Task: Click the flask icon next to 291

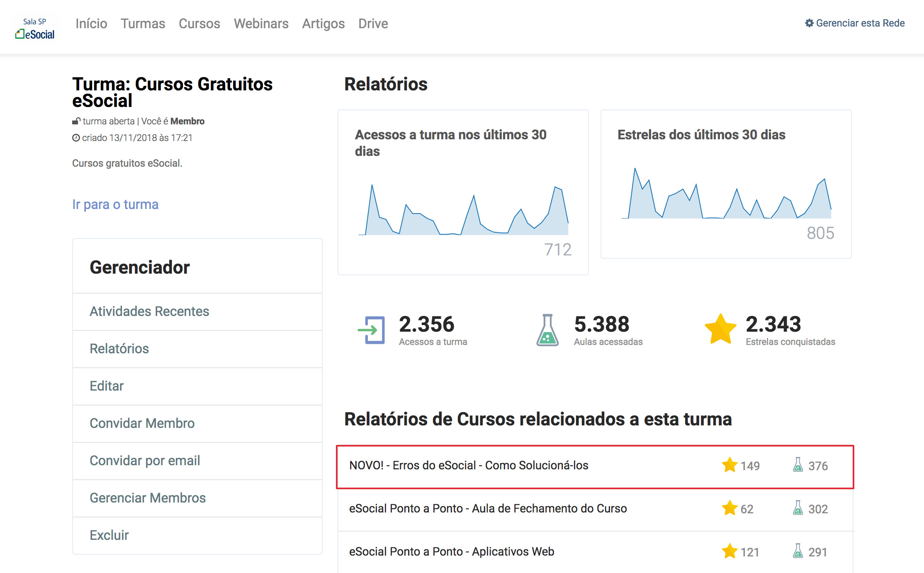Action: (798, 551)
